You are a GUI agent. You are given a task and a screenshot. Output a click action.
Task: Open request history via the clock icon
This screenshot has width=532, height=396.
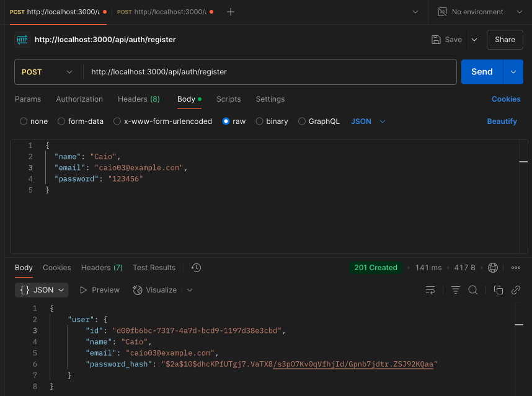pyautogui.click(x=196, y=267)
